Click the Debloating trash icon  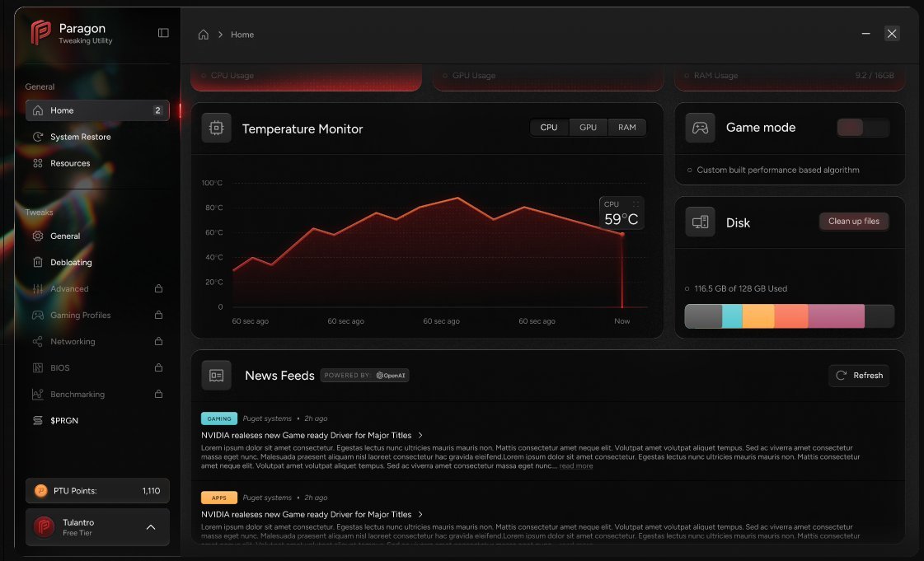(x=38, y=263)
